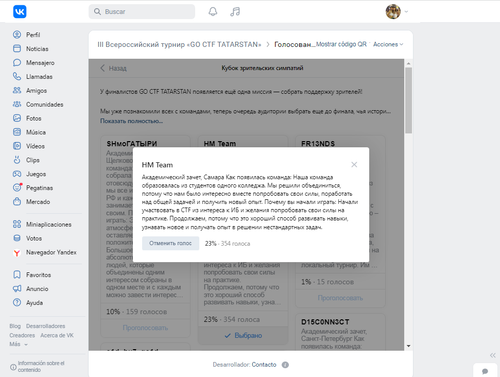This screenshot has width=500, height=377.
Task: Click the Votos coins icon
Action: tap(17, 238)
